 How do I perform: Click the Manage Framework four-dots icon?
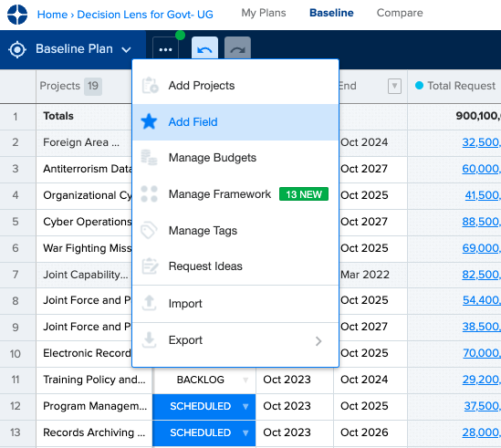tap(150, 194)
